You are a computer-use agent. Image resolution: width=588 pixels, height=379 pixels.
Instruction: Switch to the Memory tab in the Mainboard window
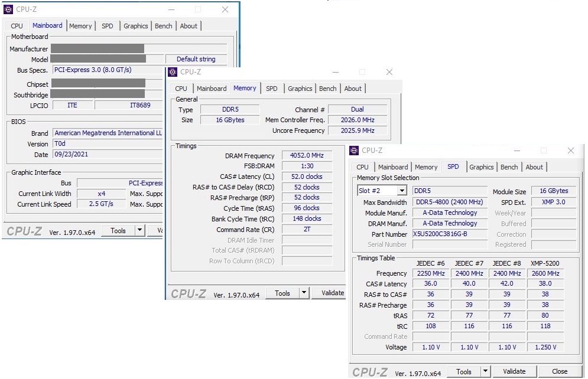pyautogui.click(x=81, y=25)
